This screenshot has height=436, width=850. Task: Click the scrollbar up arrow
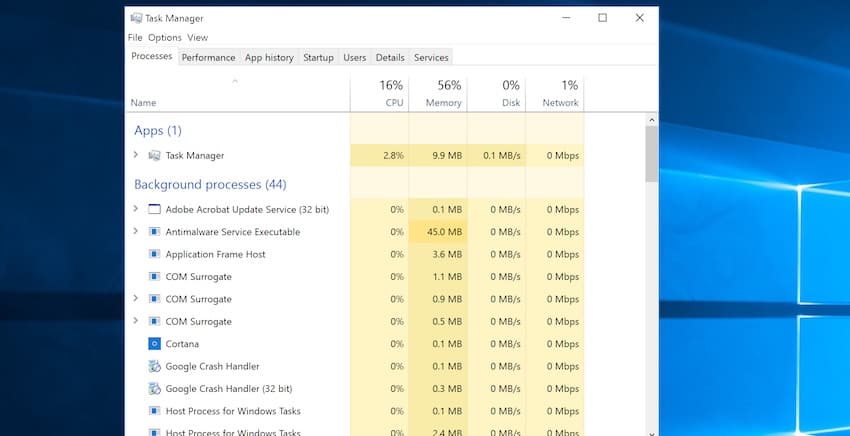[x=652, y=120]
